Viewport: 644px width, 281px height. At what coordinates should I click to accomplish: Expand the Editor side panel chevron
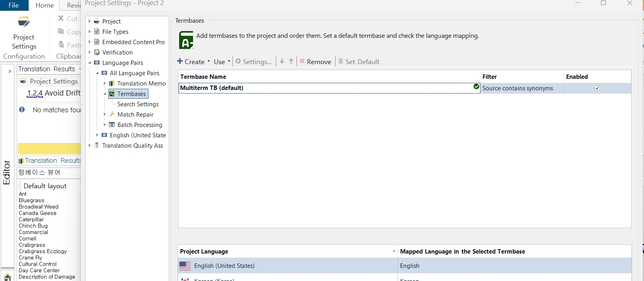coord(10,72)
